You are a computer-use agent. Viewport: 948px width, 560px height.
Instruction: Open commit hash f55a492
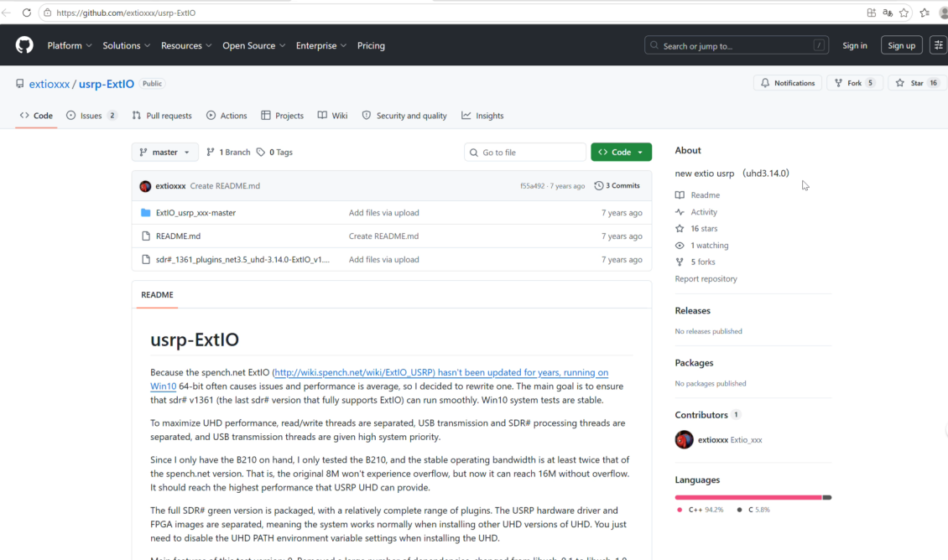(532, 186)
